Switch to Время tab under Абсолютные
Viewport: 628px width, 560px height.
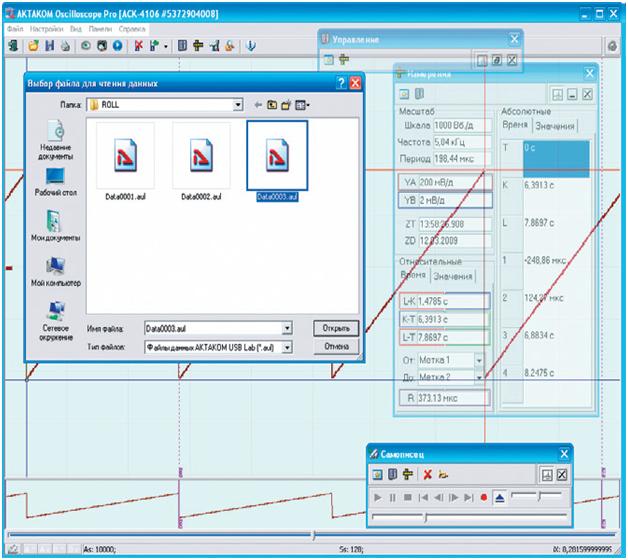[515, 125]
